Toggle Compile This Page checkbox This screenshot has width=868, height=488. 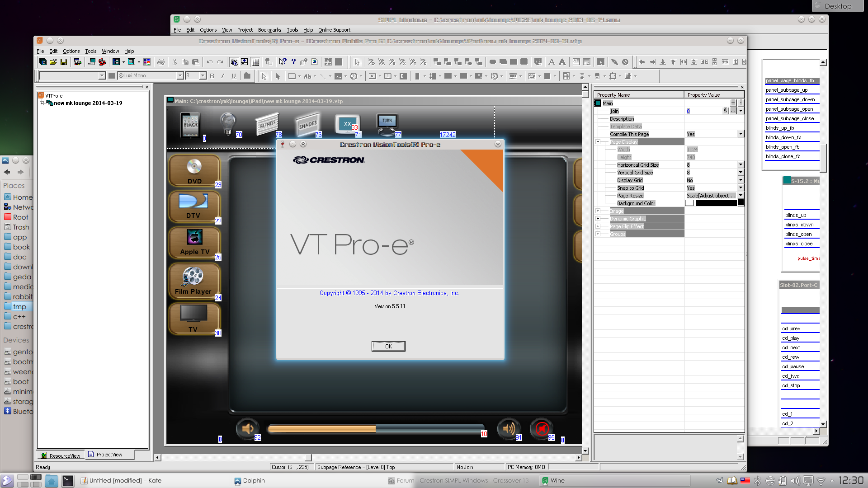[741, 134]
